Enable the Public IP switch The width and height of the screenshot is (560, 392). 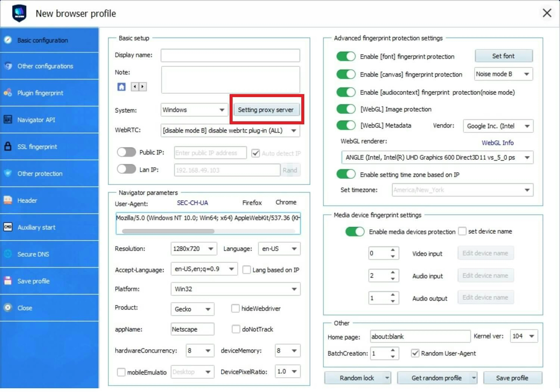coord(126,152)
